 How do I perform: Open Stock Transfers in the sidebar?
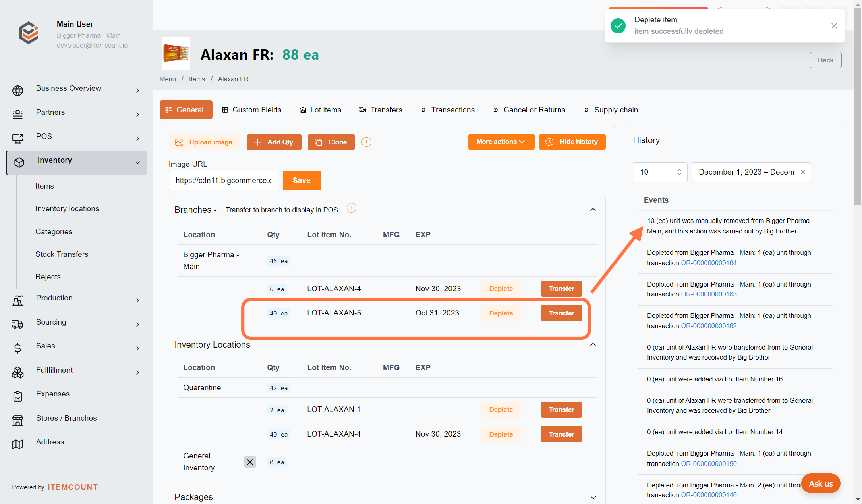click(x=62, y=254)
